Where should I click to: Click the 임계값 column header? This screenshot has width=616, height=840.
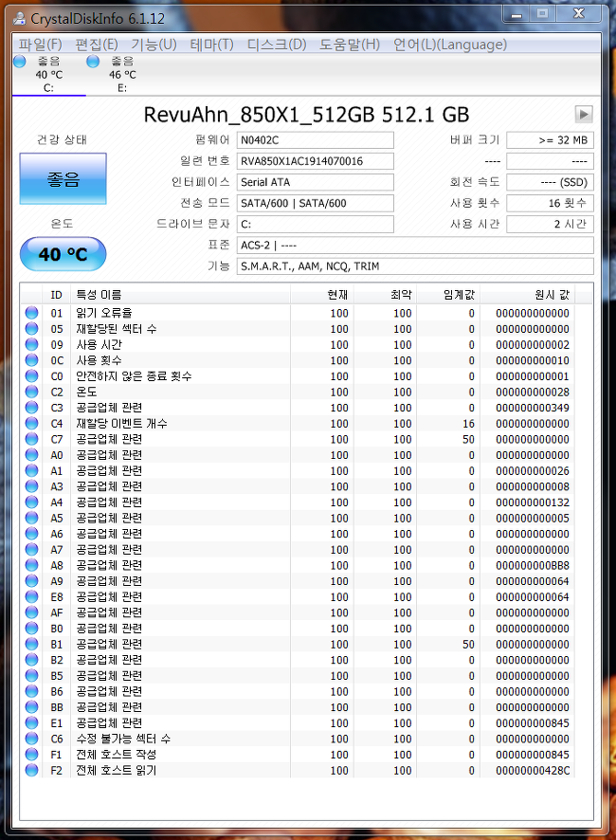coord(449,295)
